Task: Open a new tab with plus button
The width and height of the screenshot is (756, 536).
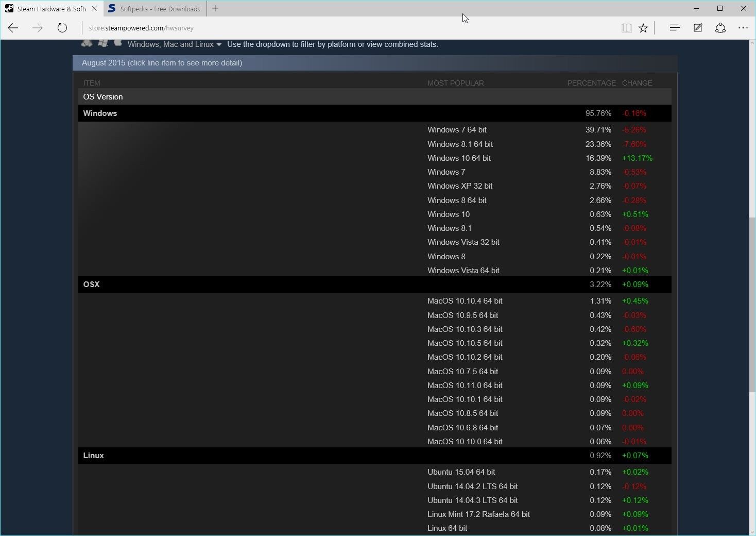Action: click(x=215, y=9)
